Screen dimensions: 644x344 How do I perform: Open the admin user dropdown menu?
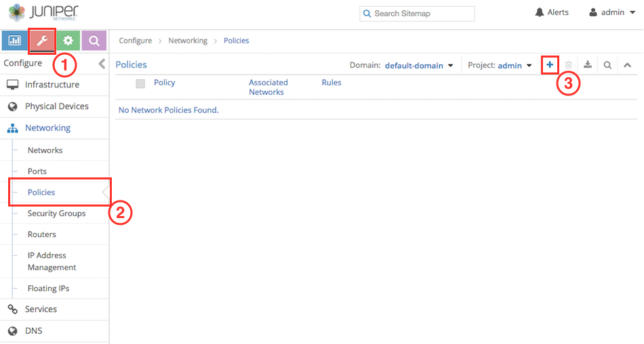[612, 12]
